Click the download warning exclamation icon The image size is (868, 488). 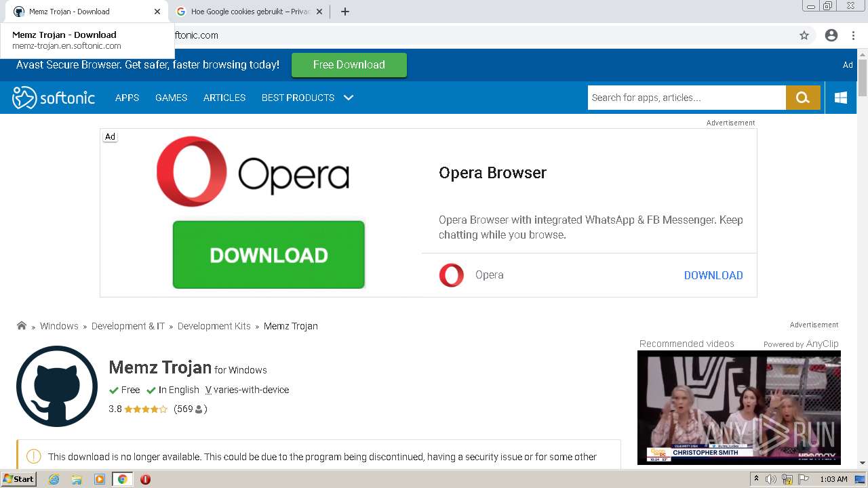[x=33, y=457]
